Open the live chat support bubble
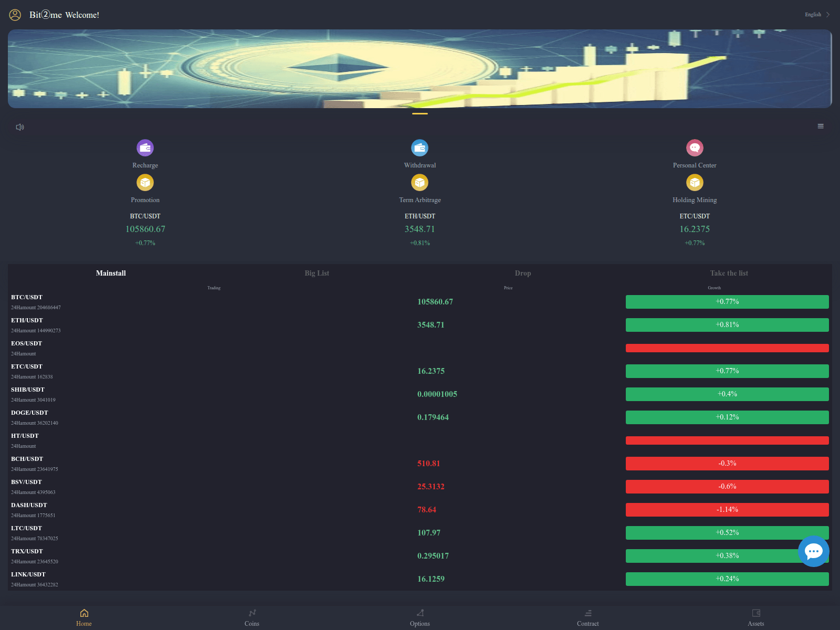The height and width of the screenshot is (630, 840). tap(814, 551)
